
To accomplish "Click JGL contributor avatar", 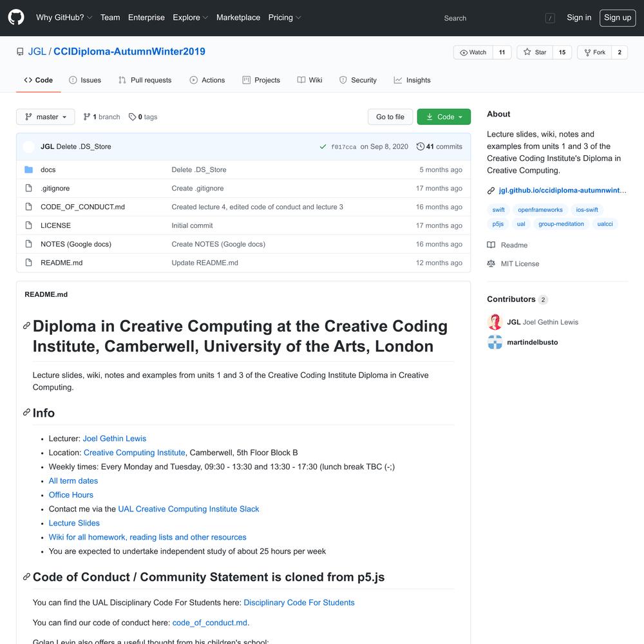I will (x=495, y=323).
